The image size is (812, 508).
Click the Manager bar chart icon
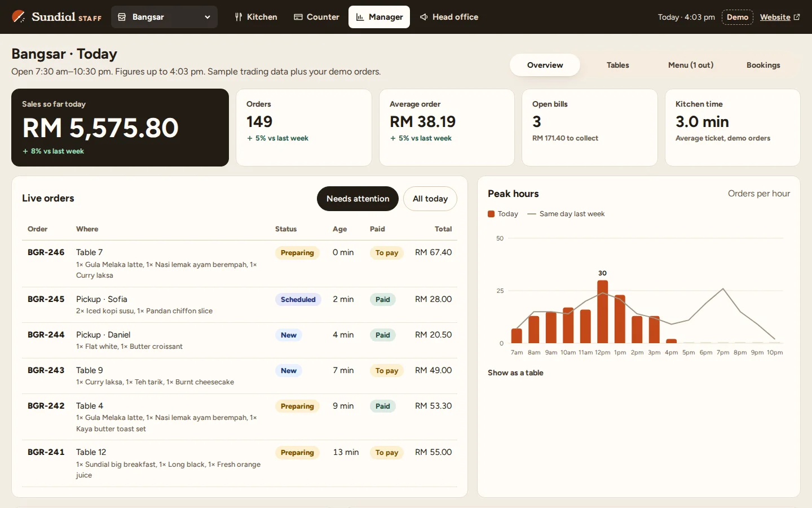pyautogui.click(x=360, y=17)
